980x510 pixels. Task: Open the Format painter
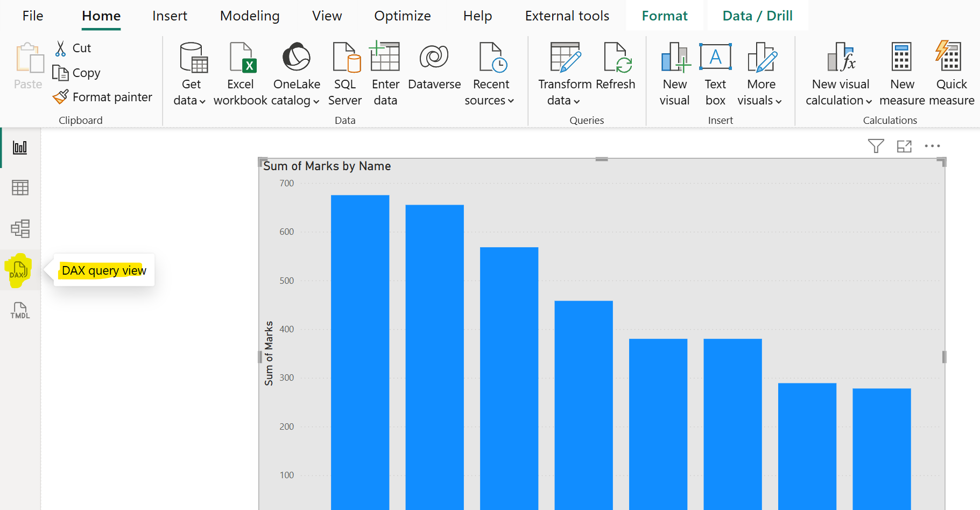click(102, 97)
